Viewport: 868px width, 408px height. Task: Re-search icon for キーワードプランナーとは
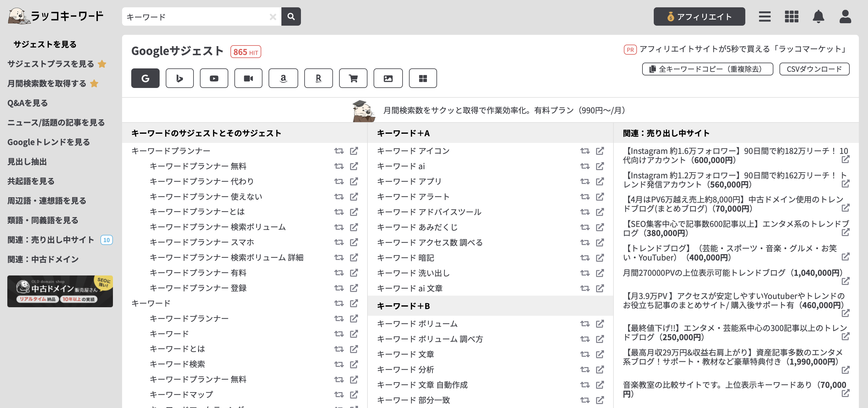339,212
